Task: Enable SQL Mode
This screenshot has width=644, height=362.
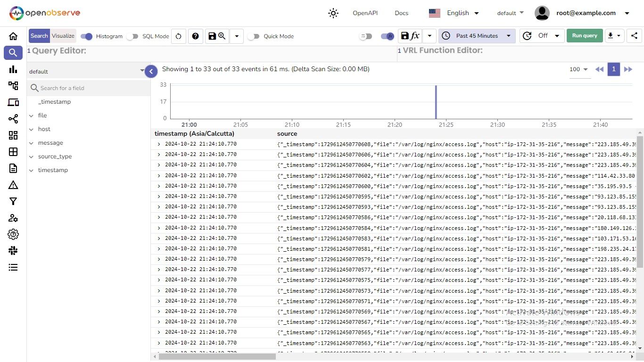Action: [133, 36]
